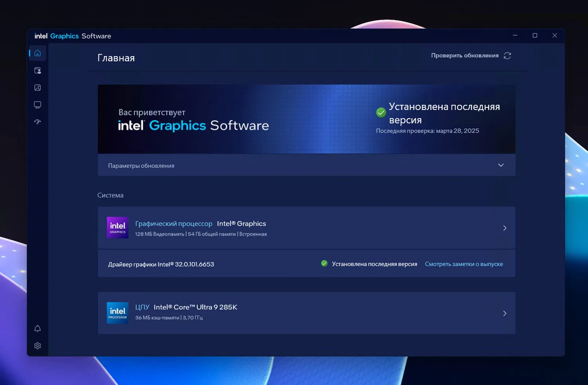This screenshot has width=588, height=385.
Task: Open notifications with the bell icon
Action: click(38, 328)
